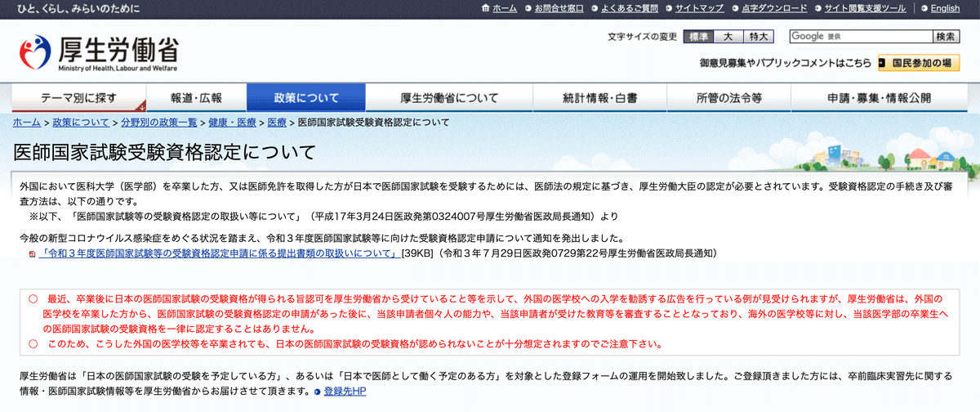Screen dimensions: 980x412
Task: Click the 国民参加の場 button
Action: (919, 63)
